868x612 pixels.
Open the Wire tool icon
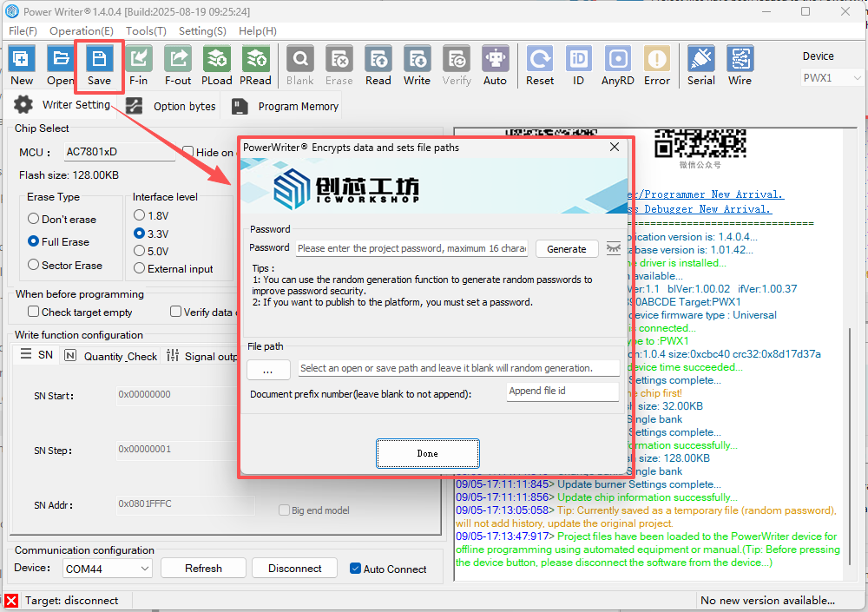pyautogui.click(x=740, y=58)
